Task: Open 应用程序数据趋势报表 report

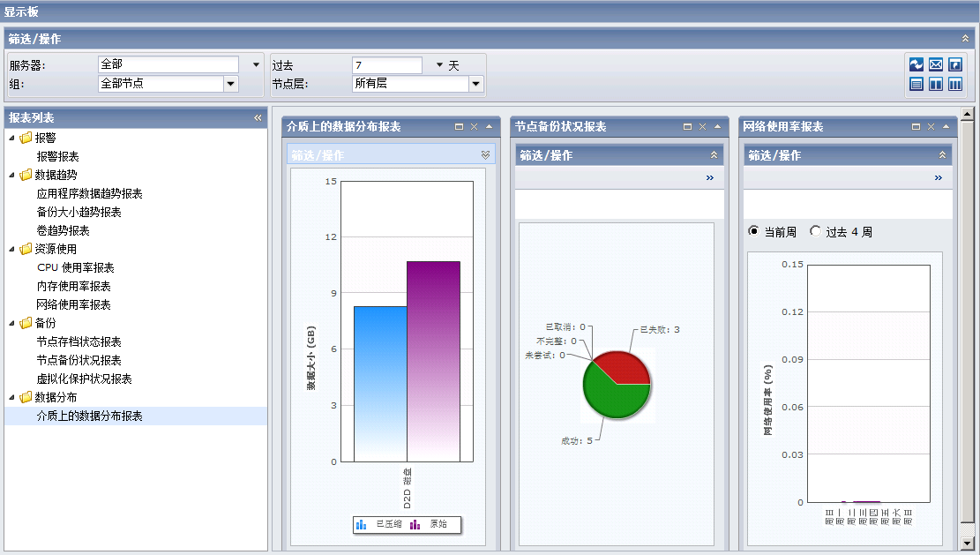Action: click(x=89, y=194)
